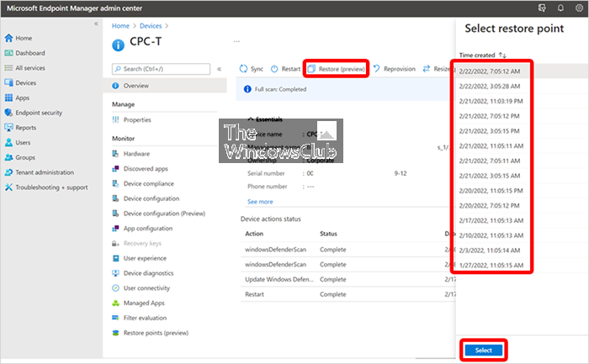Open Device configuration (Preview) menu item
Image resolution: width=589 pixels, height=364 pixels.
165,214
